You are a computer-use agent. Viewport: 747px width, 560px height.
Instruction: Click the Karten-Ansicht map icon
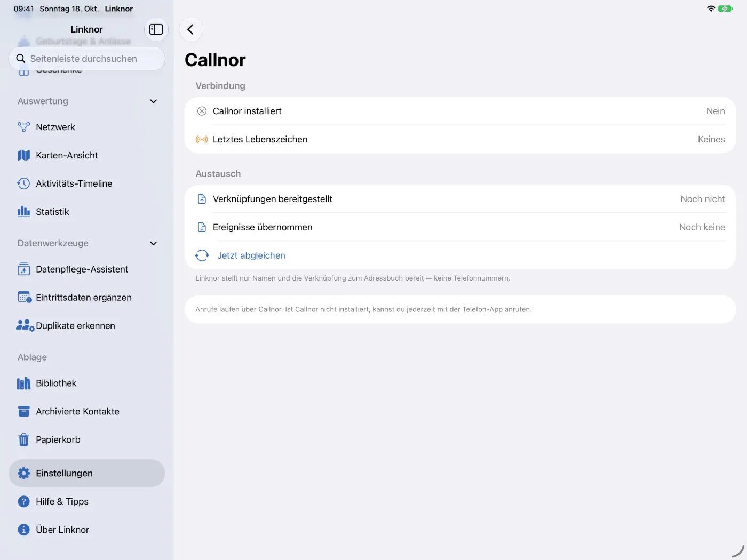coord(23,155)
